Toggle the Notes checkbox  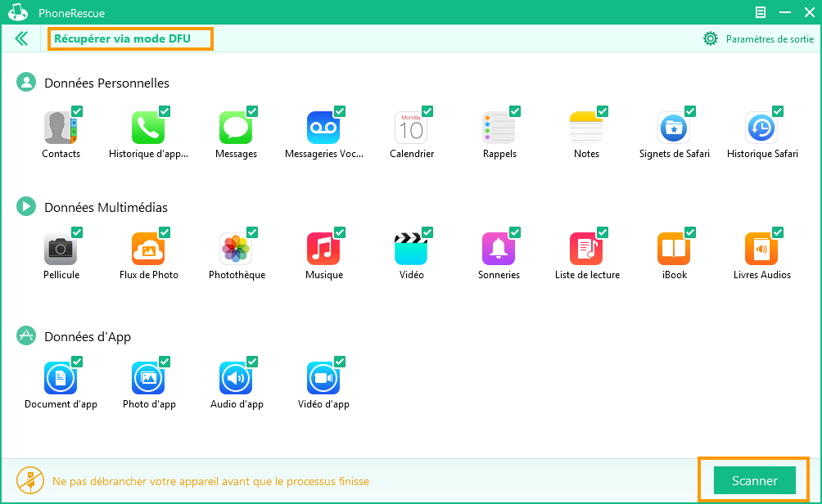603,111
